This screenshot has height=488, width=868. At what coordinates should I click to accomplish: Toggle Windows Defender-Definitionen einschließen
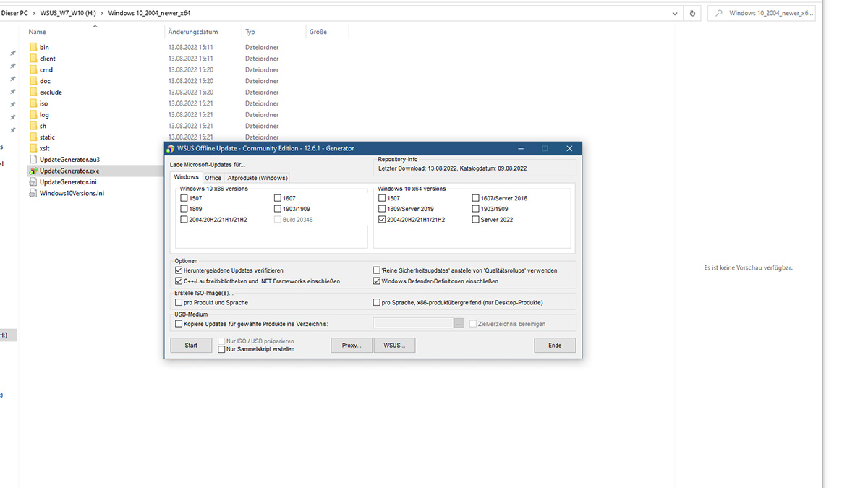376,281
